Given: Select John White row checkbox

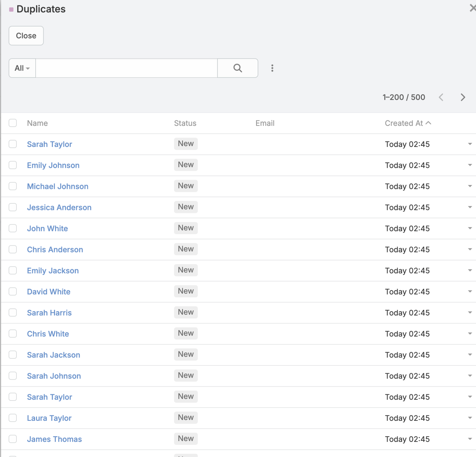Looking at the screenshot, I should coord(13,228).
